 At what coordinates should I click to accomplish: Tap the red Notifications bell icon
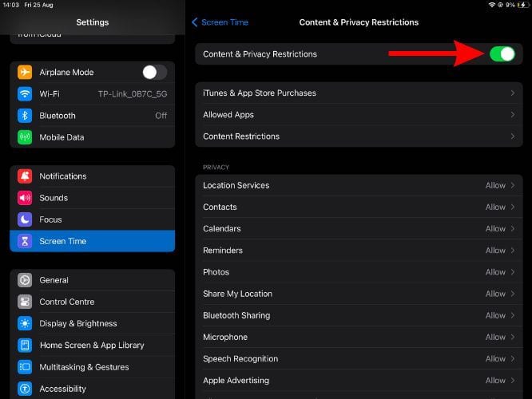25,176
